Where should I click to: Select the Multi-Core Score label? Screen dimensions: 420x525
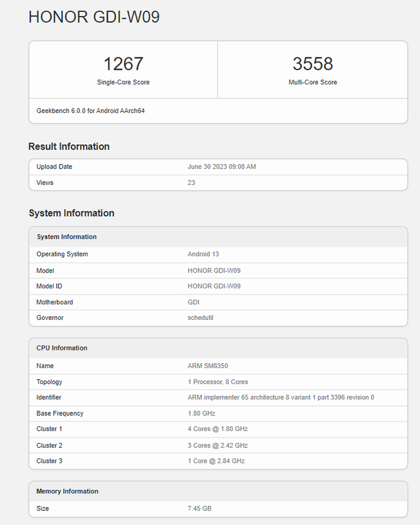coord(312,82)
